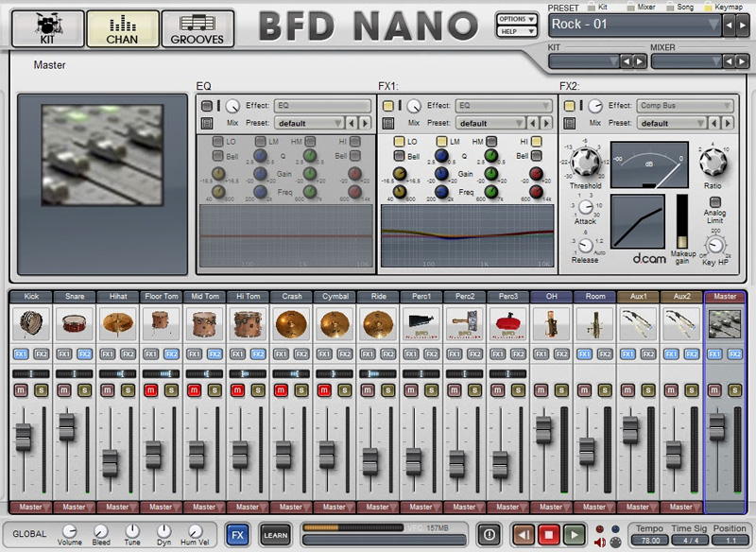Open the main preset dropdown Rock - 01
Screen dimensions: 756x552
(634, 25)
